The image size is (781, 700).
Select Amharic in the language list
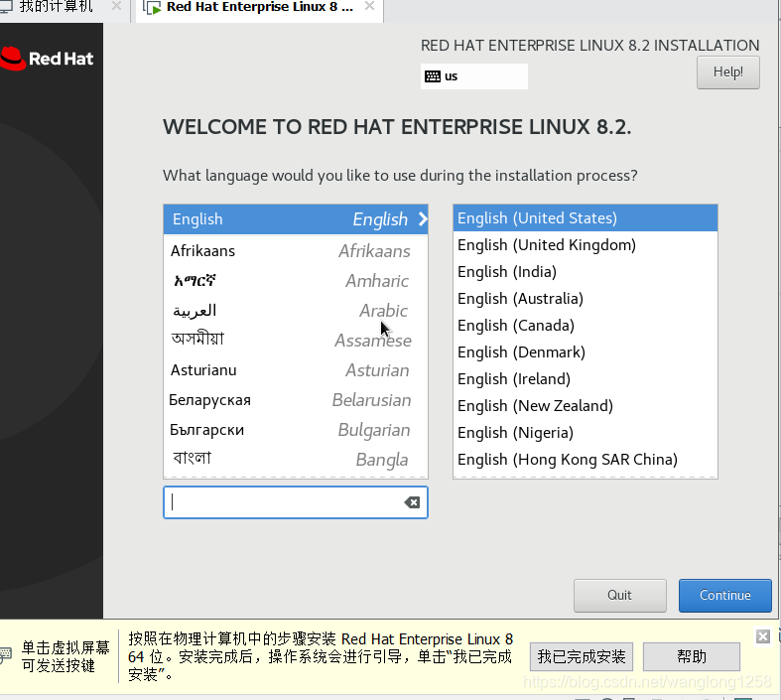(296, 281)
